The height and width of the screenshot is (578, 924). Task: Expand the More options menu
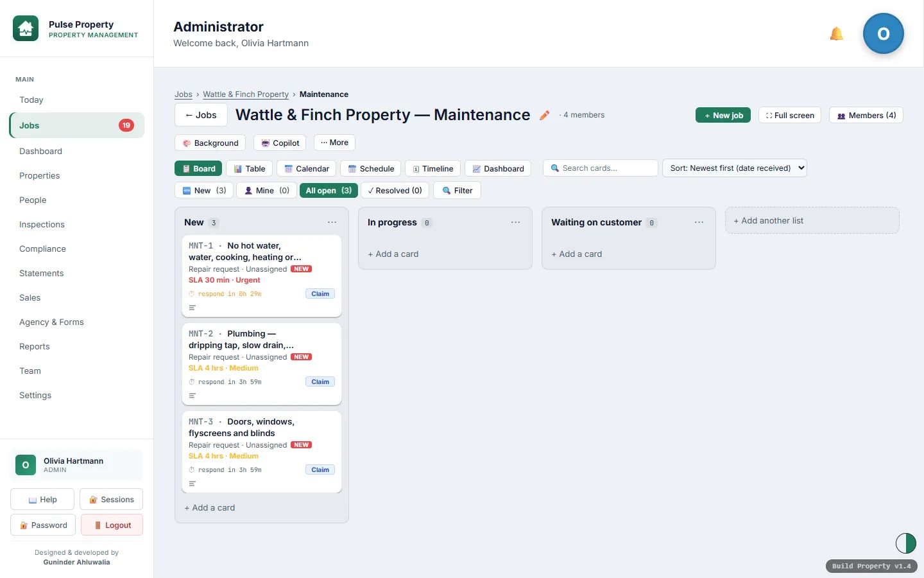334,143
